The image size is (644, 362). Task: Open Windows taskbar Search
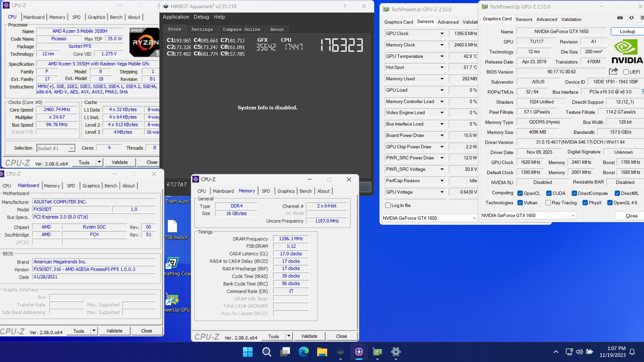click(x=267, y=352)
